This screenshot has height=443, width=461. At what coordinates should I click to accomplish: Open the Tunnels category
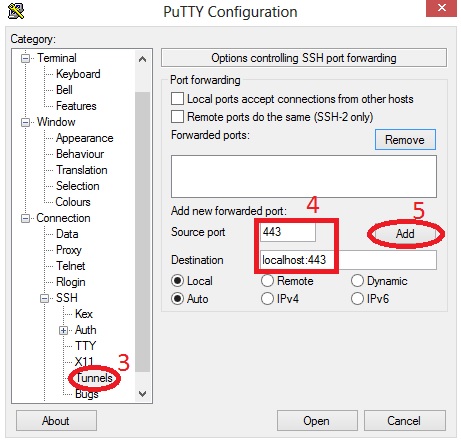tap(94, 378)
